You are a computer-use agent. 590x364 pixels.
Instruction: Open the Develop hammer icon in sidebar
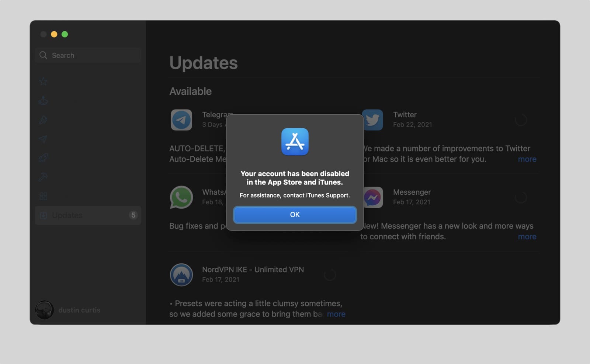pos(43,177)
